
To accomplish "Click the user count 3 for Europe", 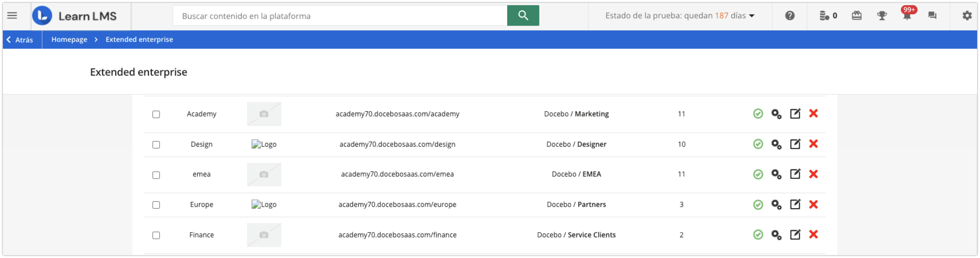I will (681, 205).
